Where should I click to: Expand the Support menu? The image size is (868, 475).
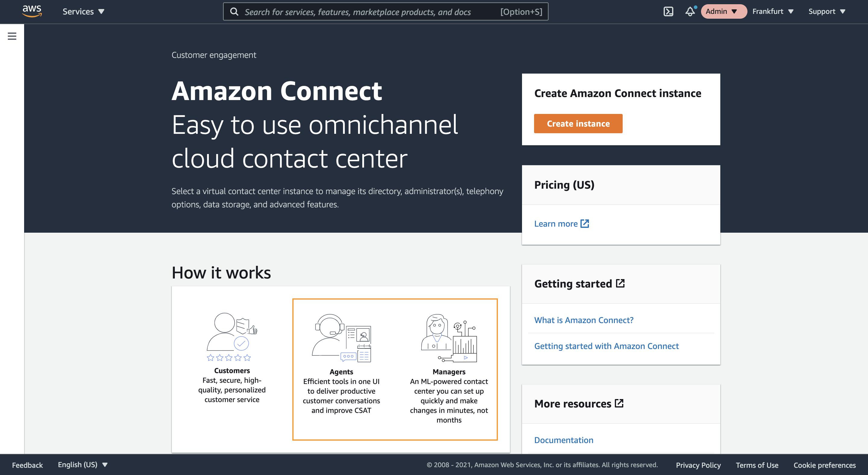tap(827, 11)
